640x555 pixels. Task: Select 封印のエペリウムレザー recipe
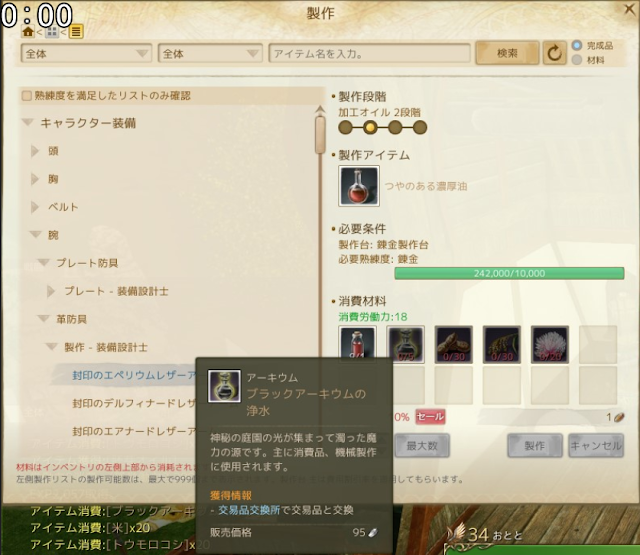[134, 375]
